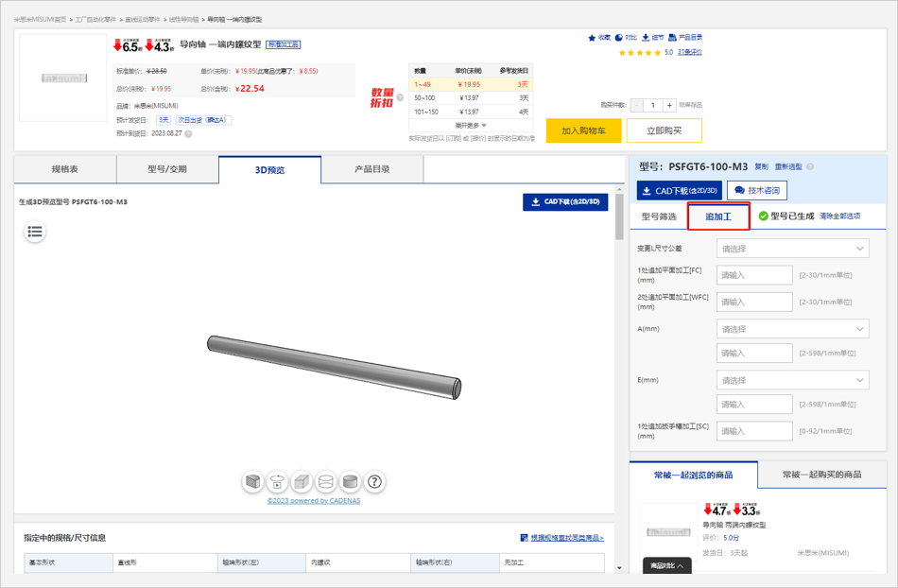Screen dimensions: 898x588
Task: Switch to 常被一起购买的商品 tab
Action: (x=823, y=475)
